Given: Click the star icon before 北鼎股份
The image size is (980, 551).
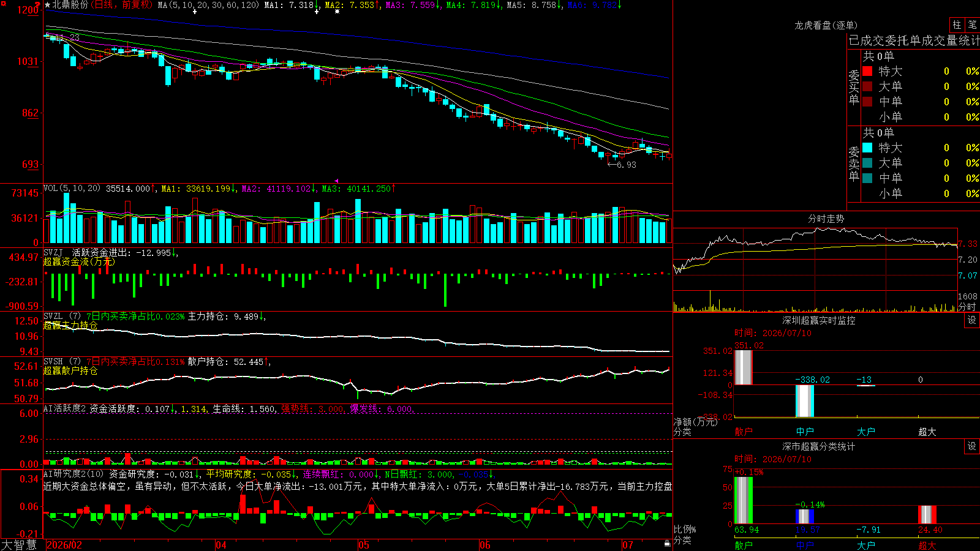Looking at the screenshot, I should tap(48, 5).
